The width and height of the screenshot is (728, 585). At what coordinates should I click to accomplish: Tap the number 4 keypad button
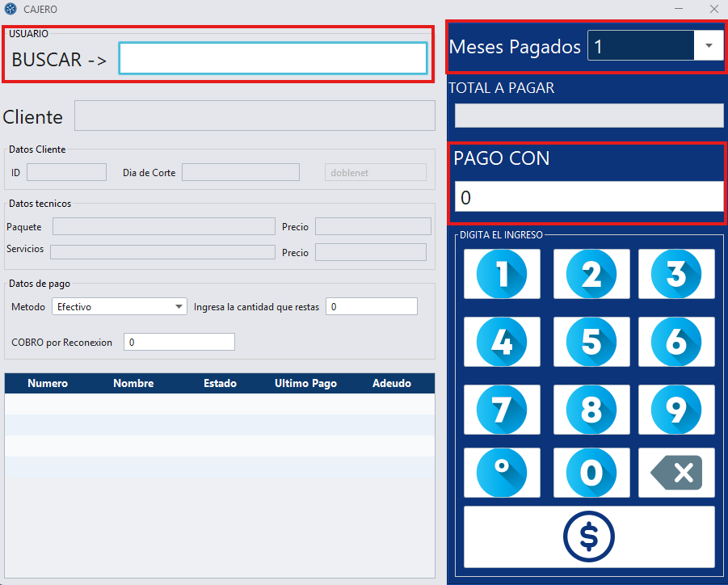pos(502,342)
